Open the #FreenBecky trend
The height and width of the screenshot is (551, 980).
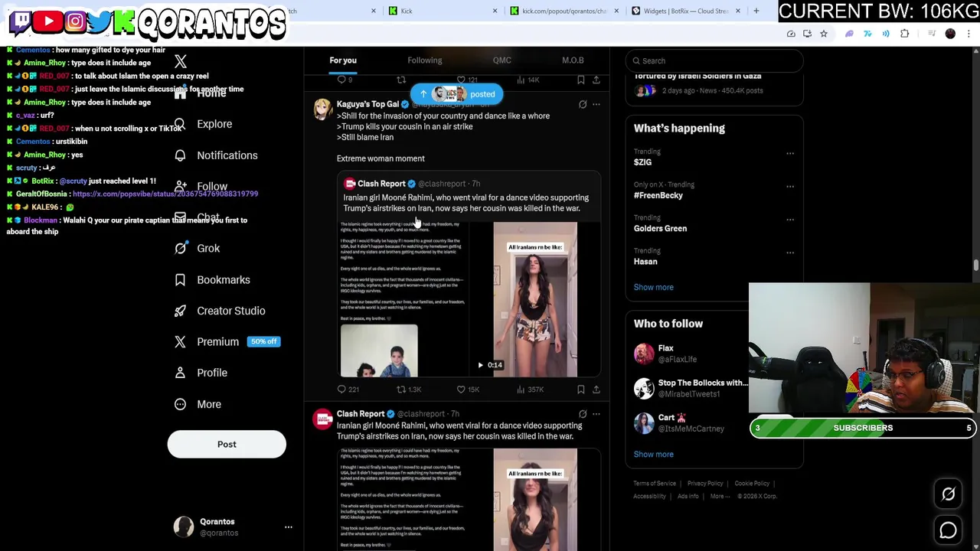click(x=658, y=195)
